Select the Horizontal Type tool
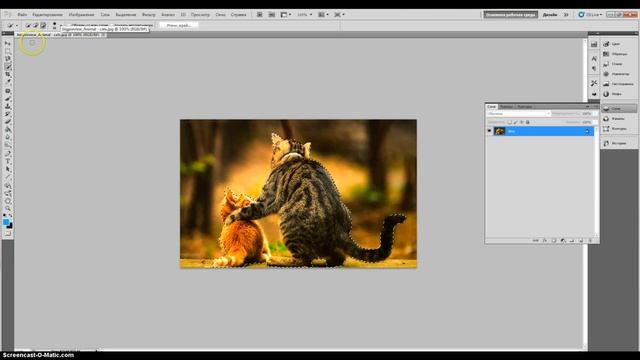The image size is (640, 360). point(8,162)
